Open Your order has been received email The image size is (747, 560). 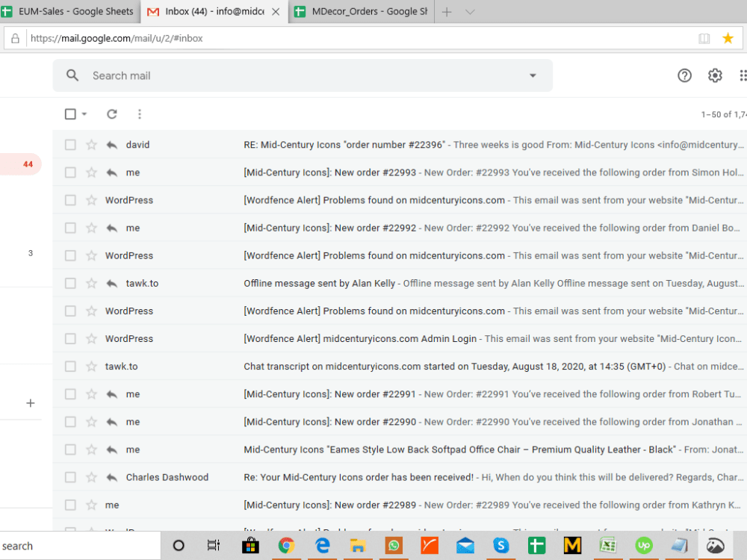(399, 477)
